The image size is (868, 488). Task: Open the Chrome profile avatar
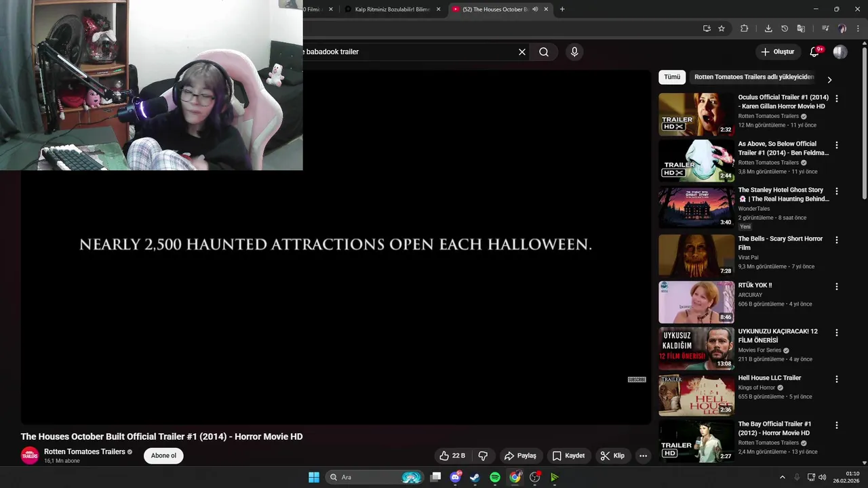click(x=842, y=28)
